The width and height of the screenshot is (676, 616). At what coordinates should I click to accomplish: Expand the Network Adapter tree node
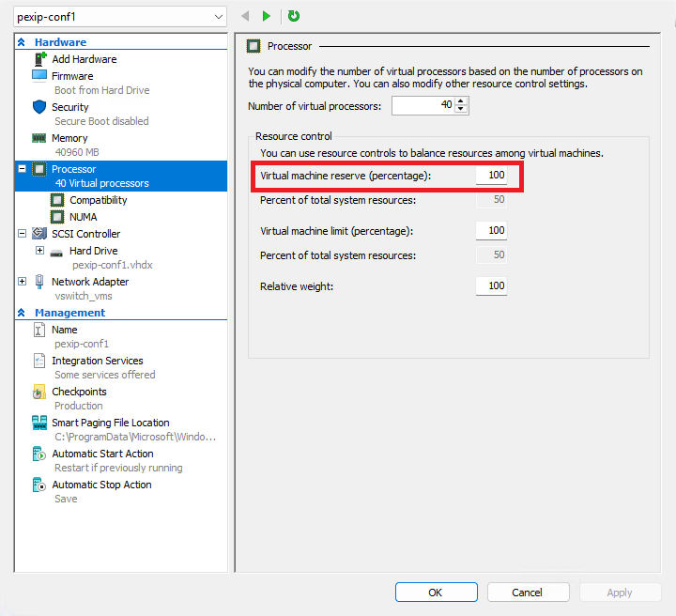tap(23, 282)
